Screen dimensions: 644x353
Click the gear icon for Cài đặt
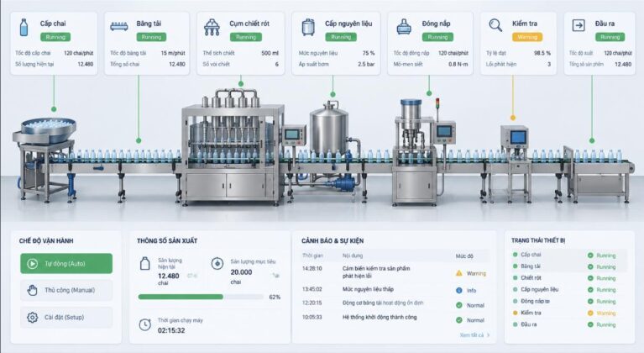tap(33, 317)
